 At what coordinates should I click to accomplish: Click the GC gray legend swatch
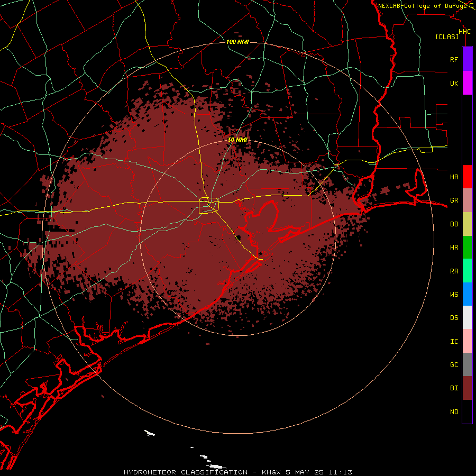tap(467, 364)
